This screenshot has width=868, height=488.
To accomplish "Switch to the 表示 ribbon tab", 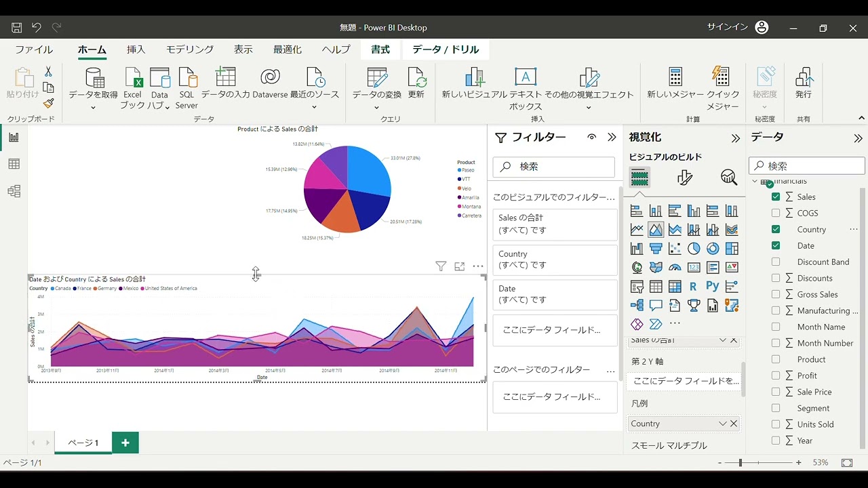I will click(x=243, y=49).
